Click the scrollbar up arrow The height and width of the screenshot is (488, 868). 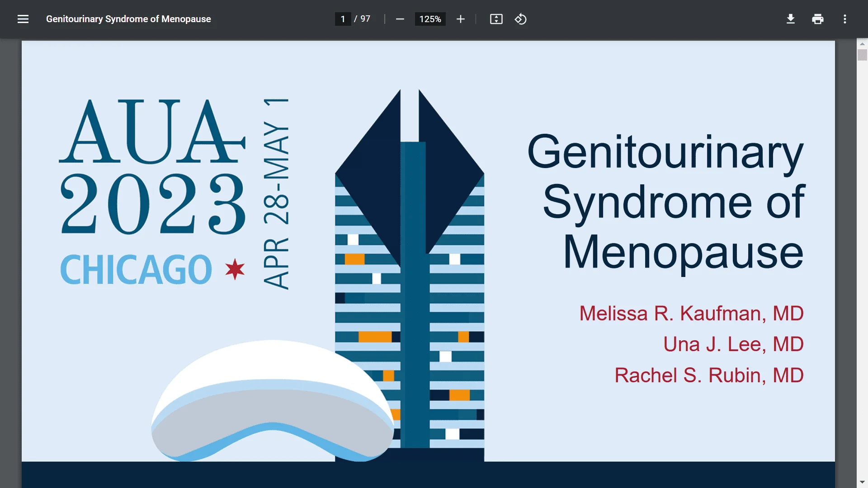tap(862, 44)
